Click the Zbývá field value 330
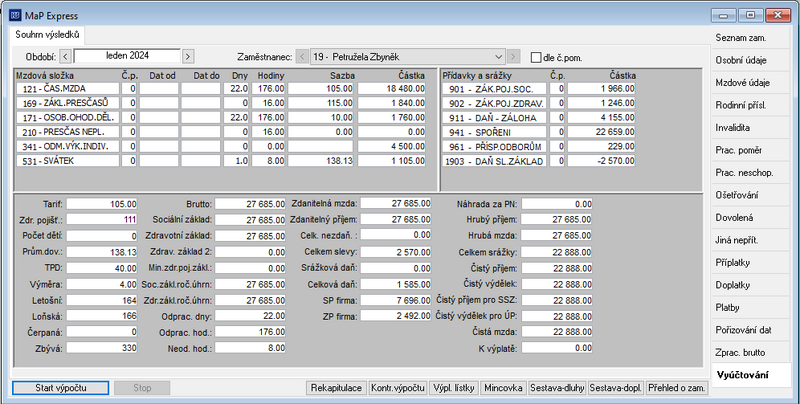Viewport: 800px width, 404px height. 102,348
